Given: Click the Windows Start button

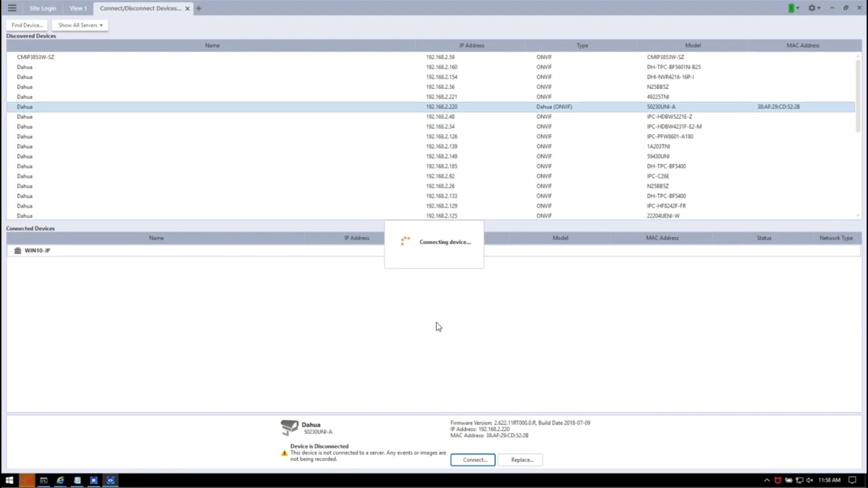Looking at the screenshot, I should click(x=9, y=480).
